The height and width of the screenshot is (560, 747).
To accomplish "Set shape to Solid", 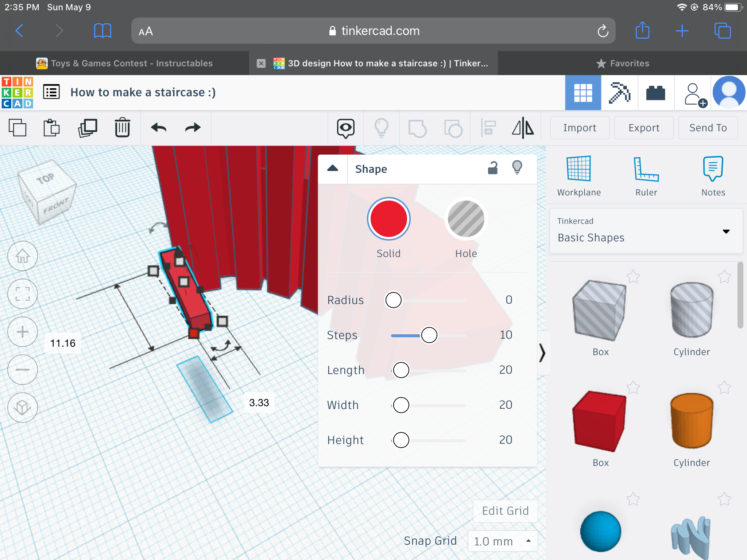I will 389,219.
